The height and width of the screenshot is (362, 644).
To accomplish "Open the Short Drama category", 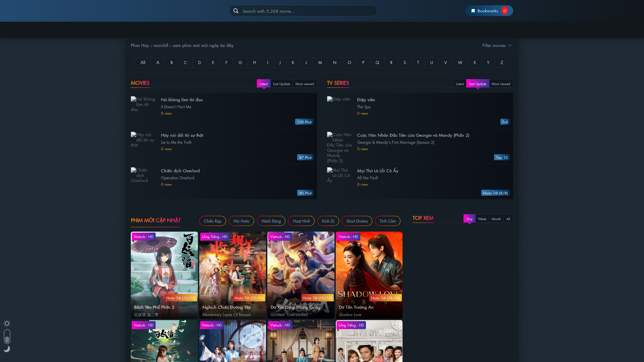I will point(357,221).
